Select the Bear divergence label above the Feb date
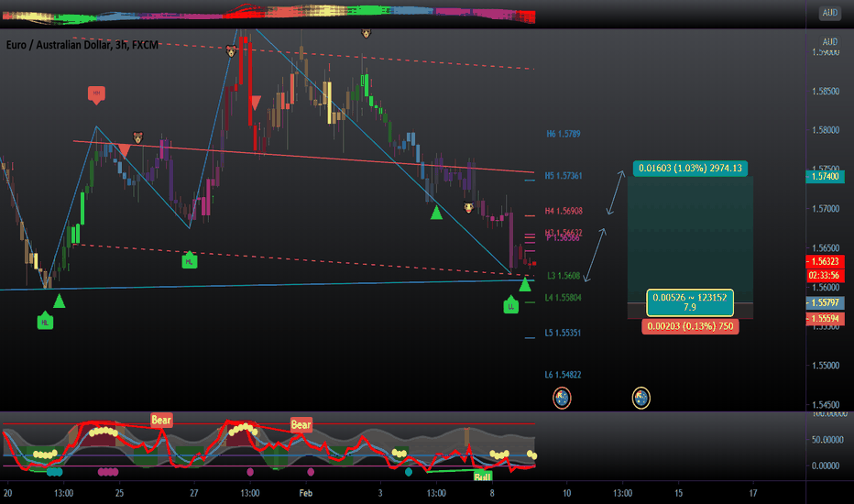 [301, 424]
